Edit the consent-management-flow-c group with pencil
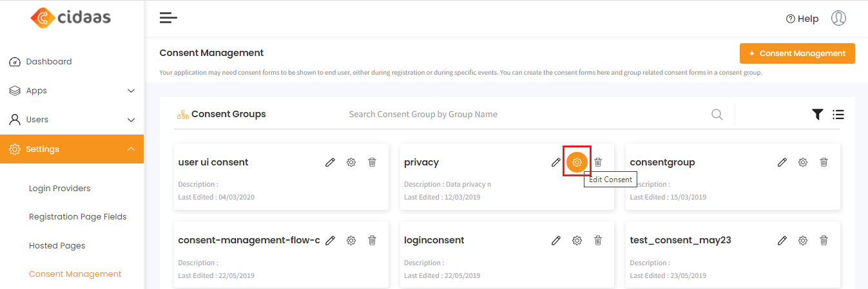This screenshot has width=868, height=289. pos(330,240)
